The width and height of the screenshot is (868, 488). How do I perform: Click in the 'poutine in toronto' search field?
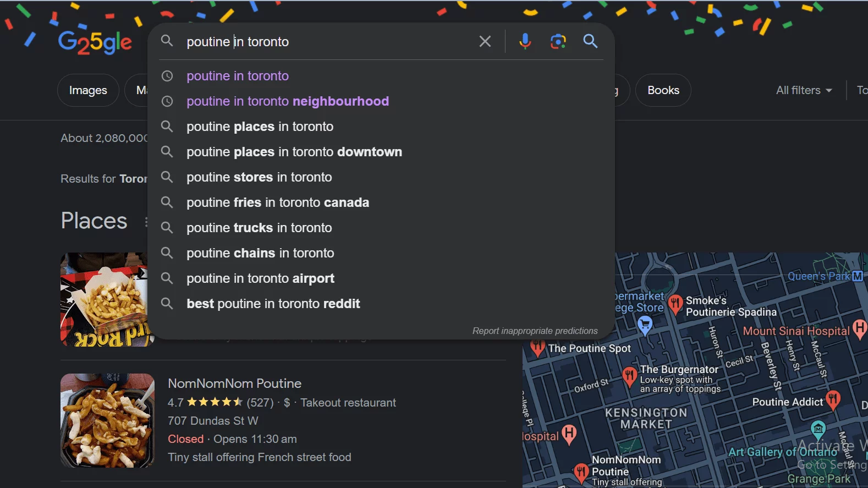[x=327, y=42]
